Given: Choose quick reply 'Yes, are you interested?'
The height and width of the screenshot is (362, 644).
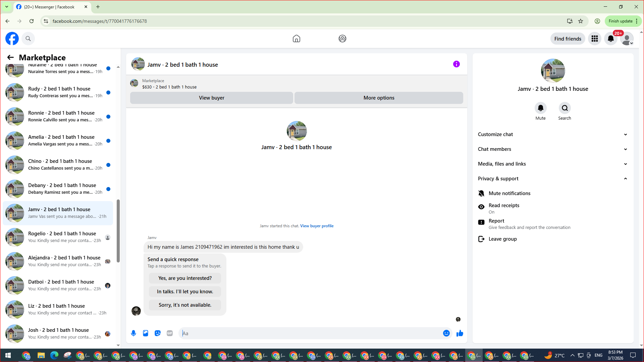Looking at the screenshot, I should click(185, 278).
